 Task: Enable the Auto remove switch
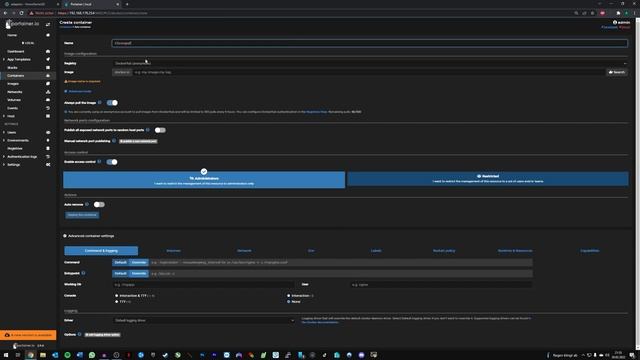pos(99,204)
